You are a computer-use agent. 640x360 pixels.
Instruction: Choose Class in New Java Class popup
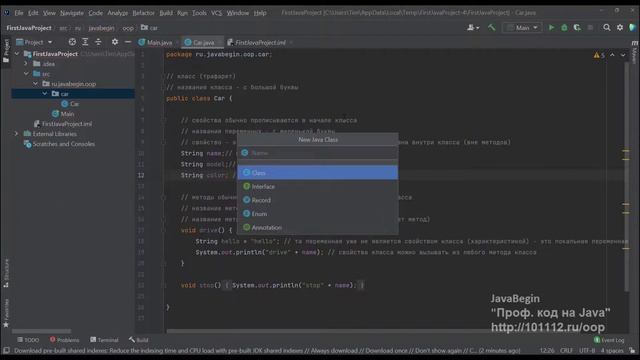pyautogui.click(x=318, y=173)
